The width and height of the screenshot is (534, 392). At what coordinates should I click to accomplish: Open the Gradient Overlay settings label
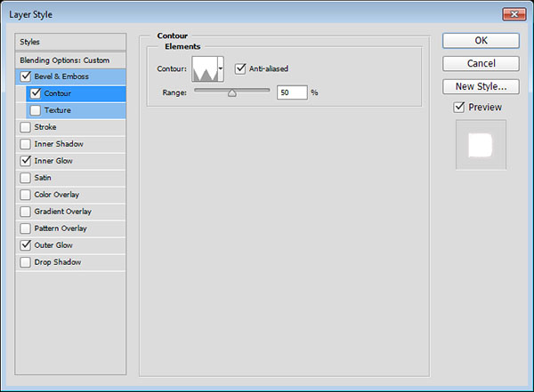coord(63,212)
